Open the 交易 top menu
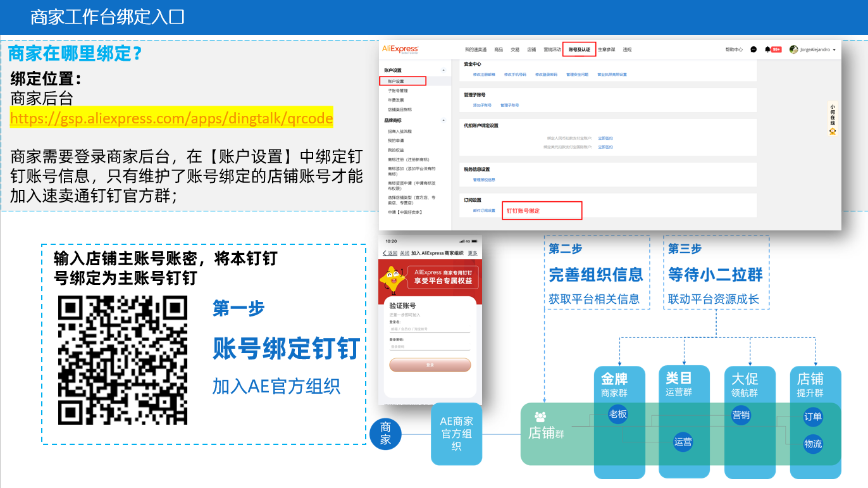868x488 pixels. (x=515, y=49)
